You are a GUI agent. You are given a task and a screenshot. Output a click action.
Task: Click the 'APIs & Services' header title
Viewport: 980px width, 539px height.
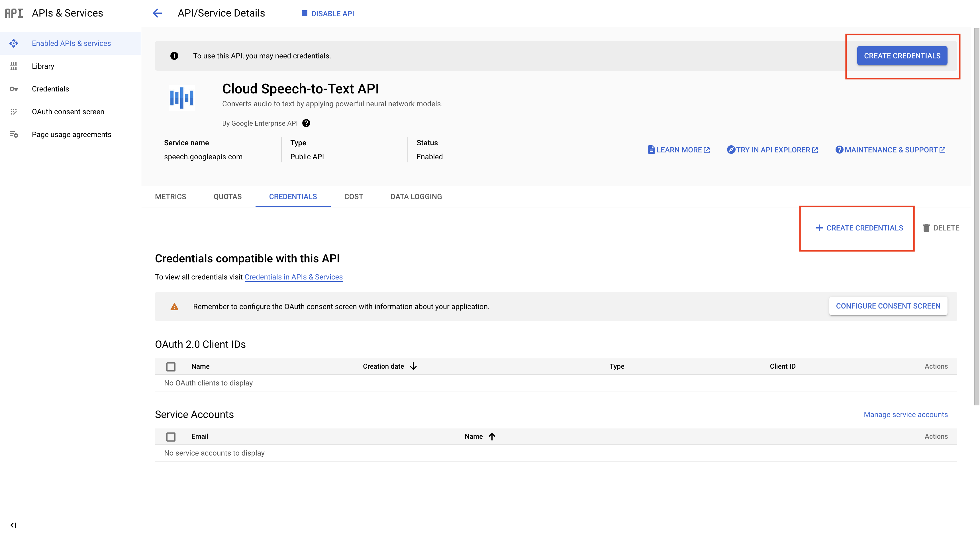[x=67, y=13]
